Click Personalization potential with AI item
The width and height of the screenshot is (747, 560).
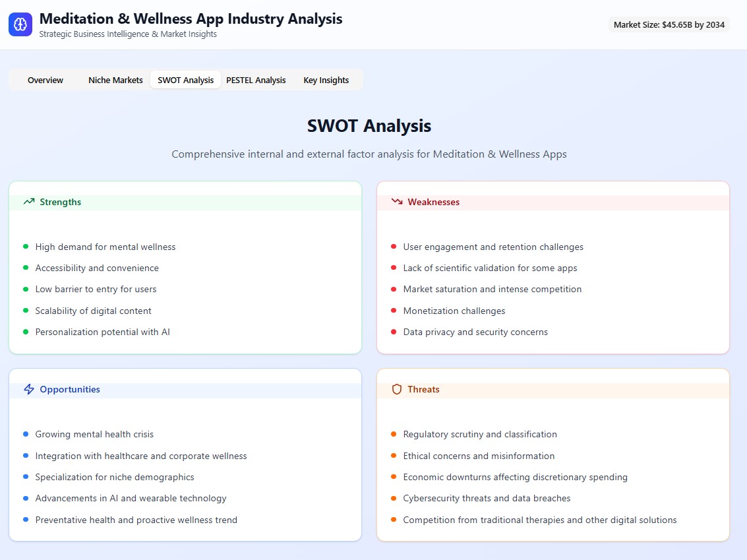click(102, 332)
